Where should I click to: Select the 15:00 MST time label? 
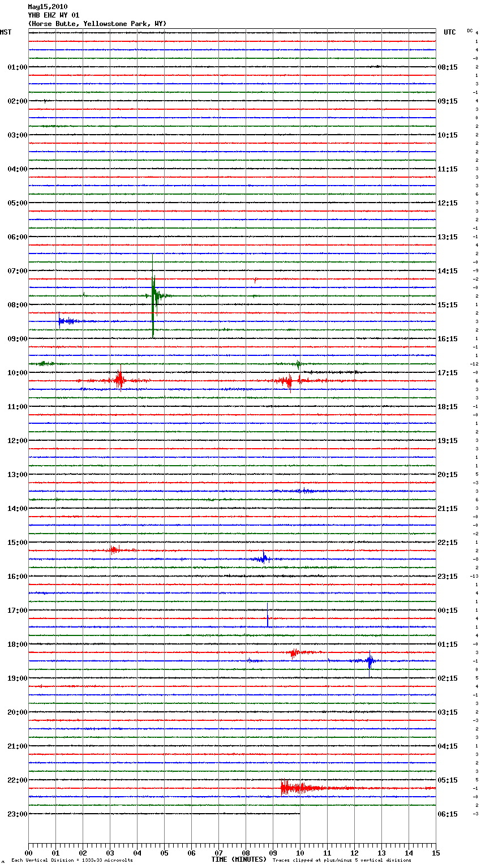[x=17, y=543]
